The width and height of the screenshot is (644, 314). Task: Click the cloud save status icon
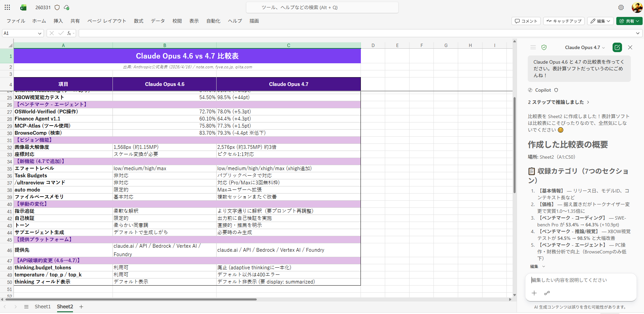pos(67,7)
